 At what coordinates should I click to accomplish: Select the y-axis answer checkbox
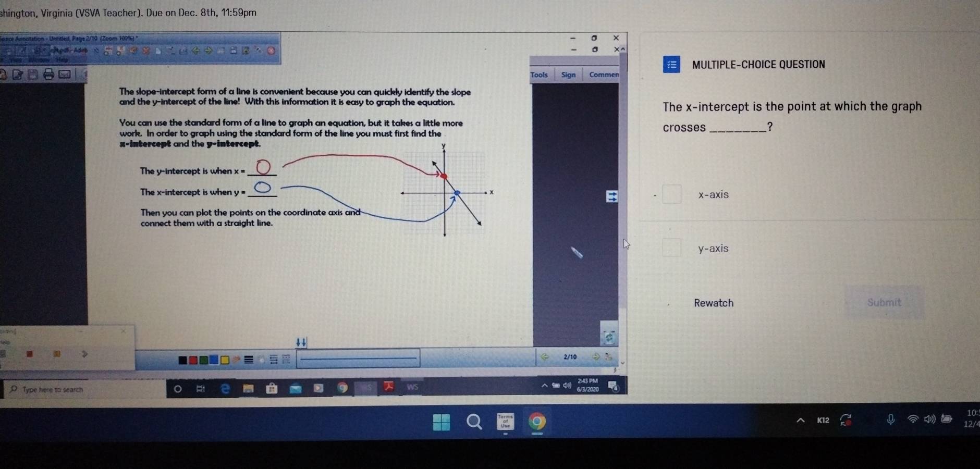(671, 248)
